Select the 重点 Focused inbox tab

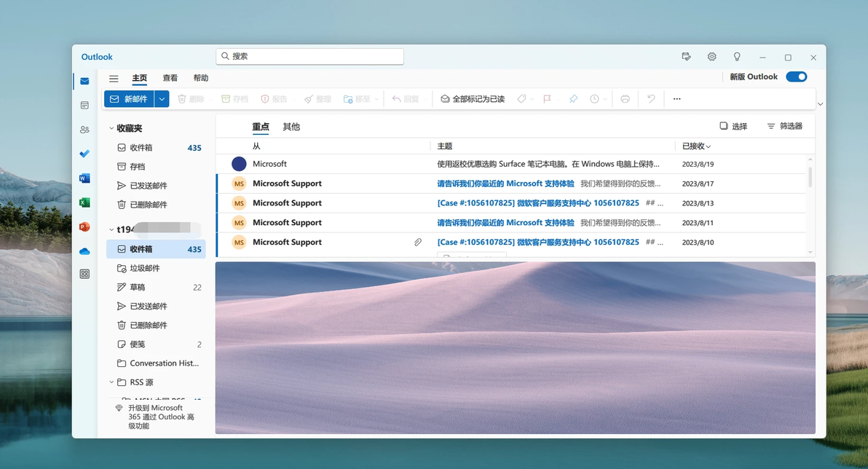261,127
